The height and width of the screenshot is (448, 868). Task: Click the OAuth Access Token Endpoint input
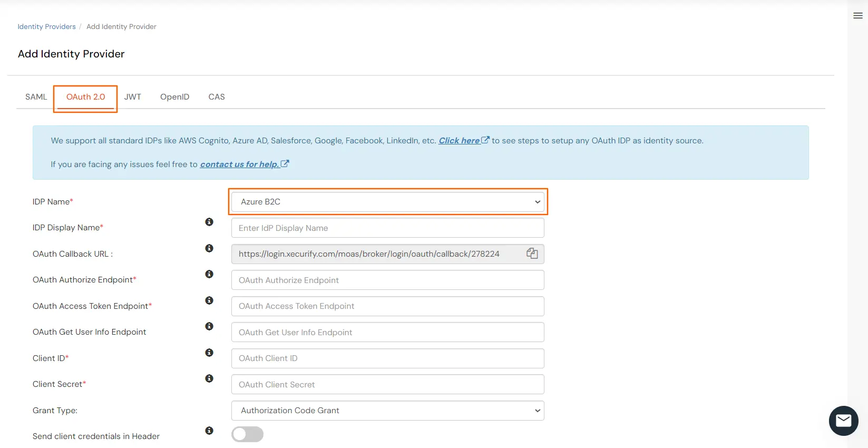[388, 306]
